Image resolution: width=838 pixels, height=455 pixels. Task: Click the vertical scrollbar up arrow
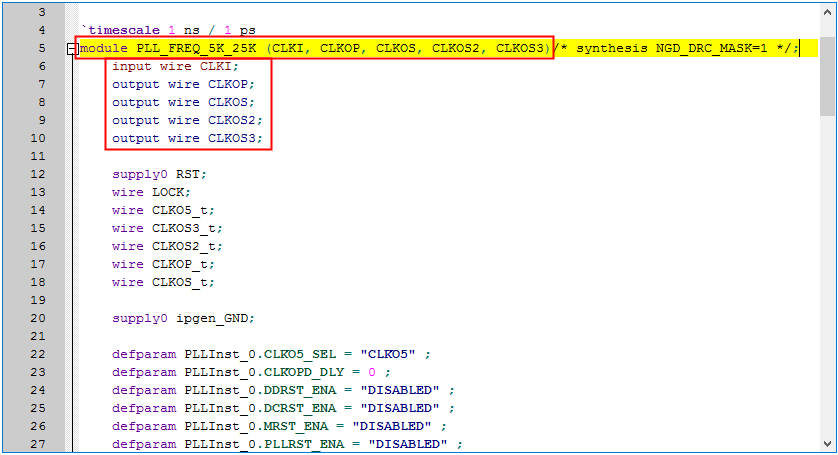pos(827,12)
